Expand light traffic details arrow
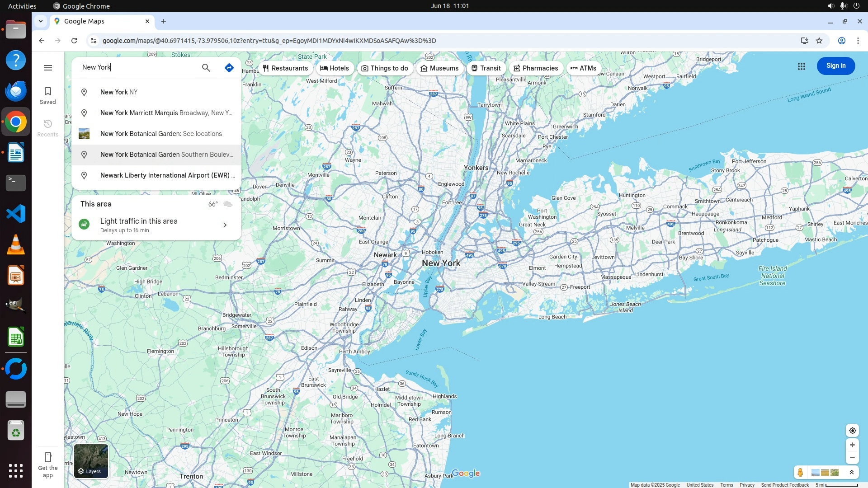 point(225,225)
